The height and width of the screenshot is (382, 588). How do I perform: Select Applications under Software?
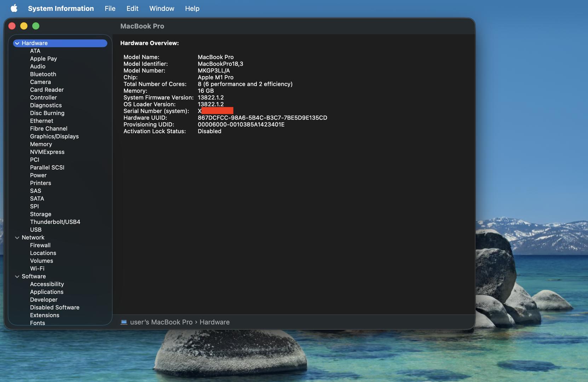pyautogui.click(x=47, y=292)
